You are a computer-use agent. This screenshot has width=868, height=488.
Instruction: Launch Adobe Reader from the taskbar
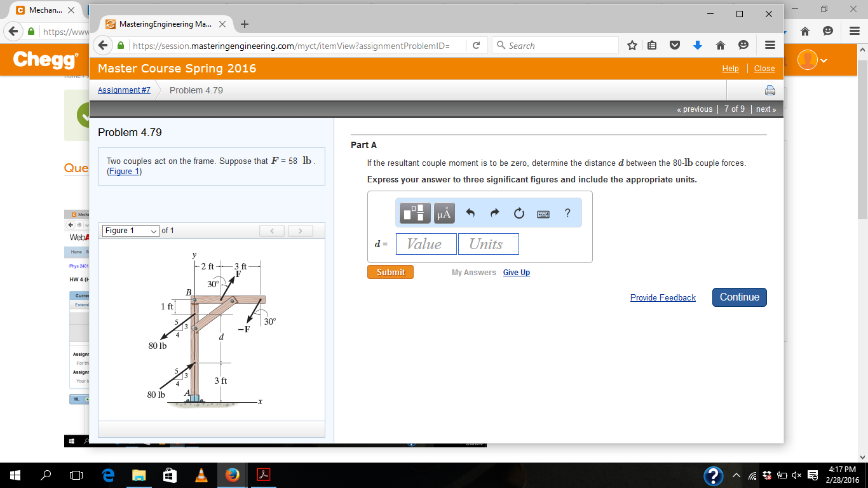(x=265, y=475)
